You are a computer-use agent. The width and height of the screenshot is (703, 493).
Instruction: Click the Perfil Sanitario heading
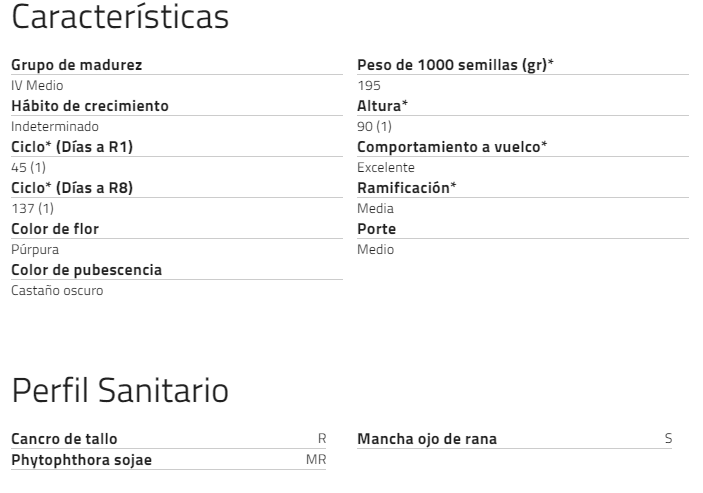119,392
